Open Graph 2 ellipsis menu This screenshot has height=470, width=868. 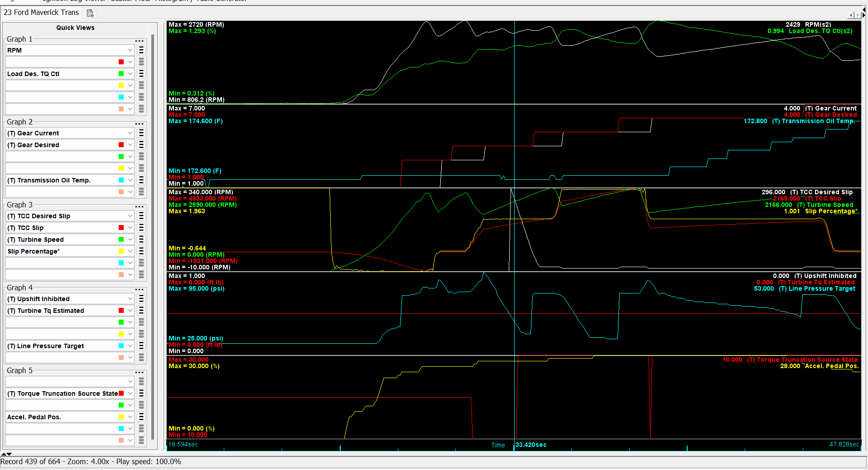point(139,124)
